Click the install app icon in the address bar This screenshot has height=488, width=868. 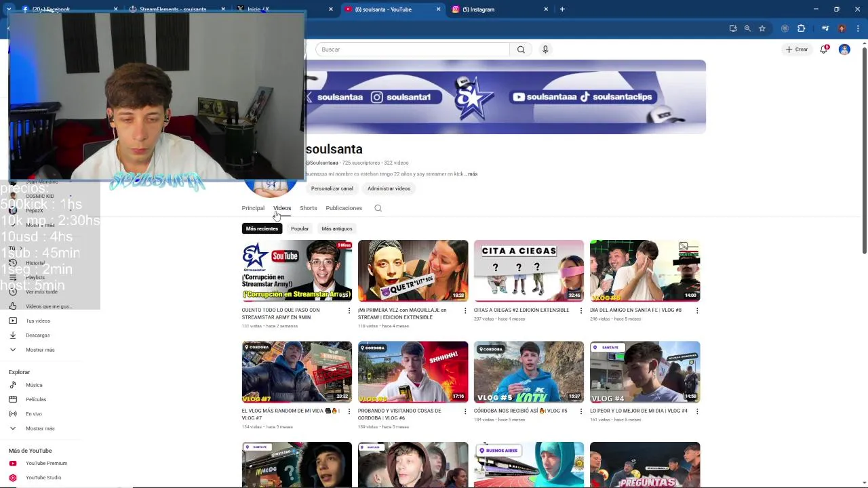click(733, 28)
